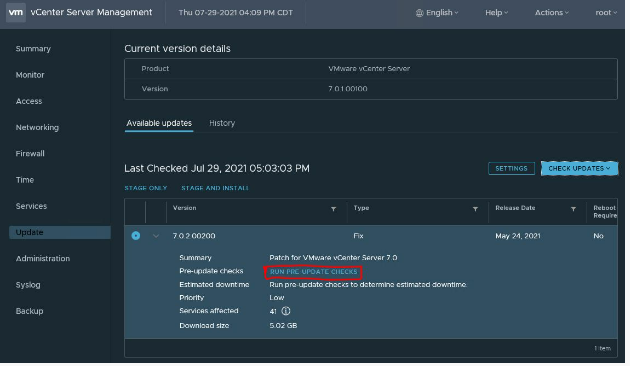Click version cell 7.0.2.00200

point(194,236)
